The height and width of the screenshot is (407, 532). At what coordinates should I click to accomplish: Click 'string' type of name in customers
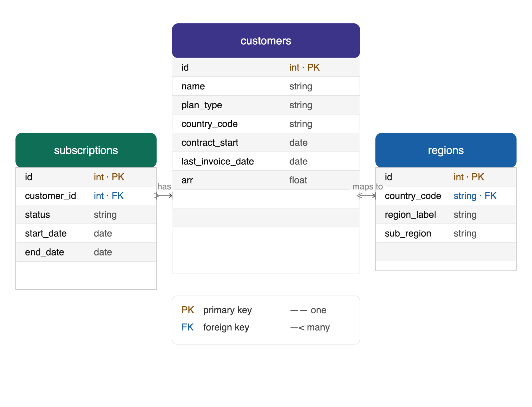(x=301, y=86)
